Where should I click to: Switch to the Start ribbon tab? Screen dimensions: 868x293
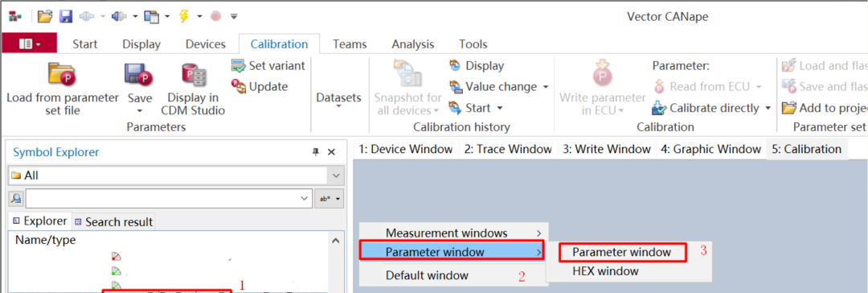[85, 44]
